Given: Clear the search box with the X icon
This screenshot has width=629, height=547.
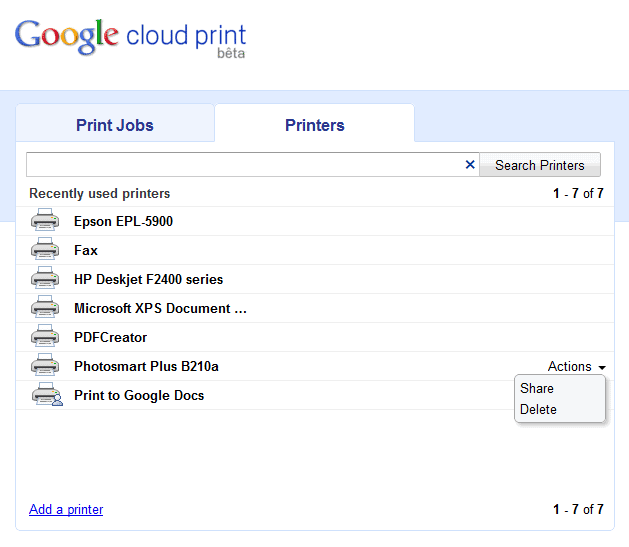Looking at the screenshot, I should click(470, 164).
